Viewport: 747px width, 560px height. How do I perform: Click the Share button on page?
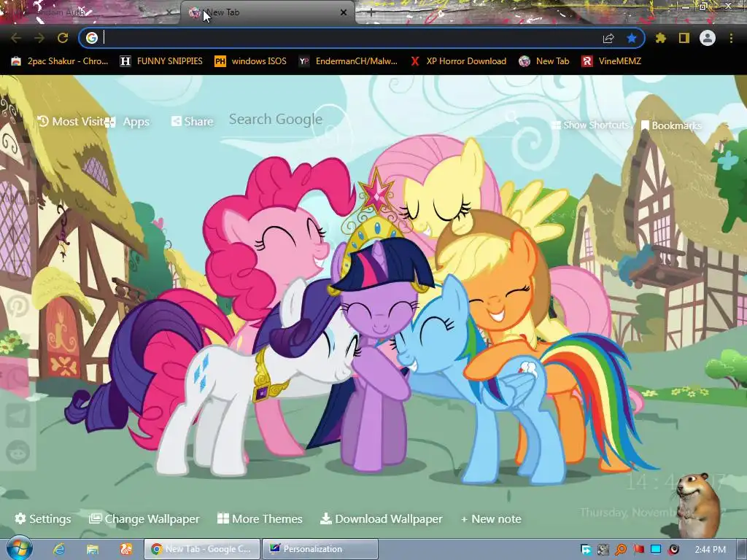coord(192,122)
